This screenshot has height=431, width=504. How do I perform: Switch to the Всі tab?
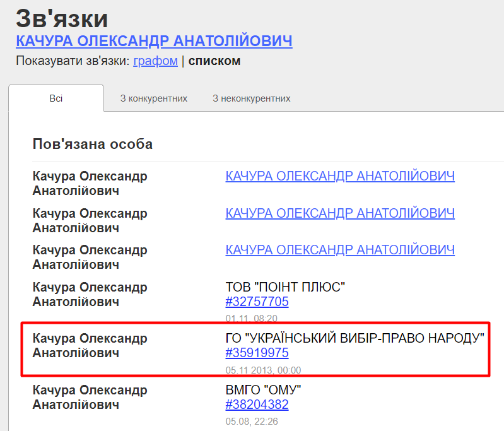click(56, 98)
